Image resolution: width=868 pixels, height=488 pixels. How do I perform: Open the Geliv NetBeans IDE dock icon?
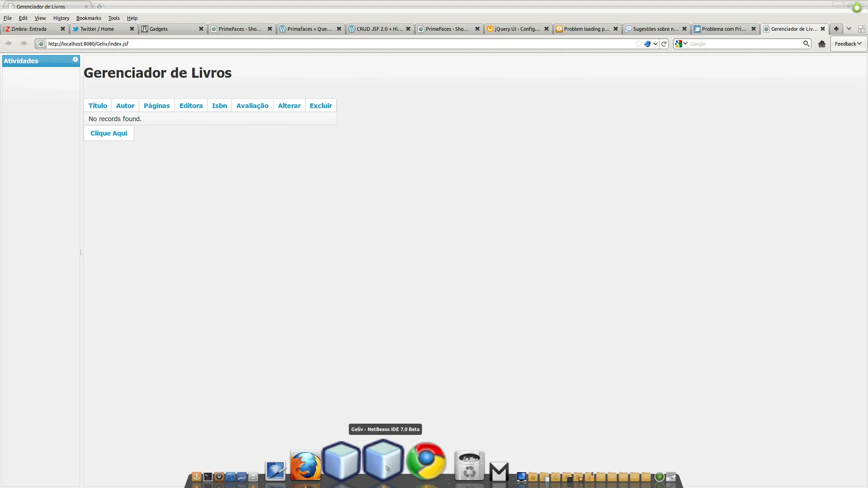(x=383, y=461)
